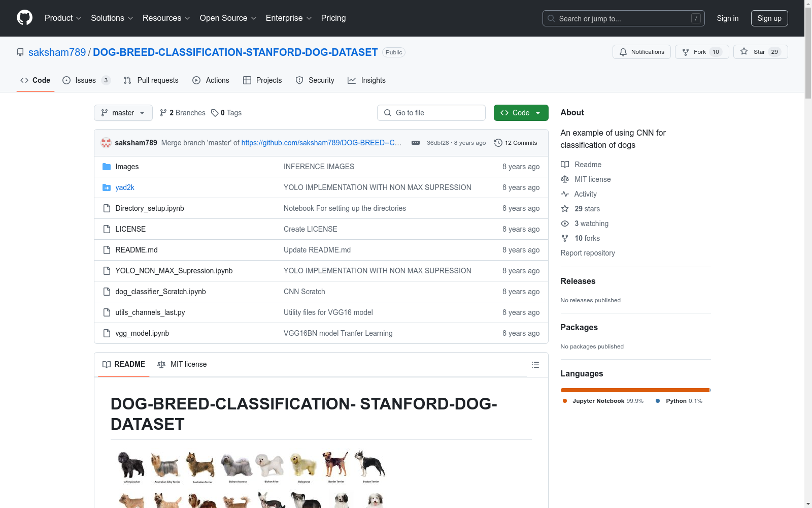This screenshot has height=508, width=812.
Task: Open the yad2k folder link
Action: click(124, 187)
